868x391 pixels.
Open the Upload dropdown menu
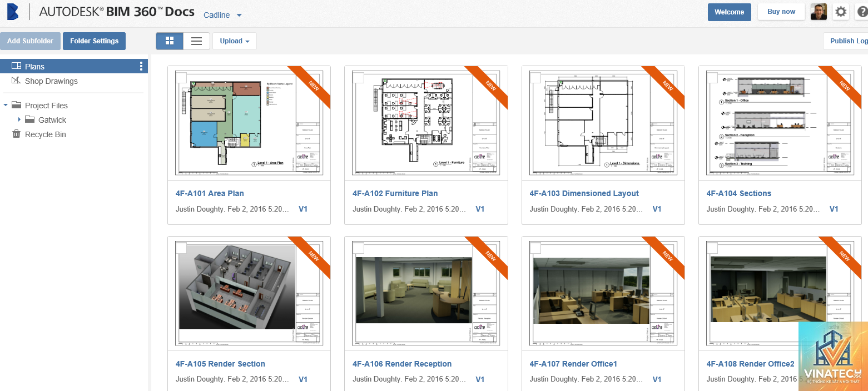click(x=235, y=41)
